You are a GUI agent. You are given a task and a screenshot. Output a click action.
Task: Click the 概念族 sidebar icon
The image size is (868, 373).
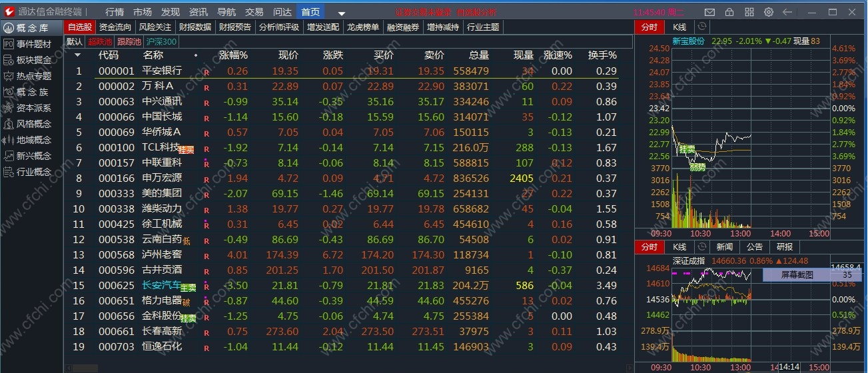9,92
